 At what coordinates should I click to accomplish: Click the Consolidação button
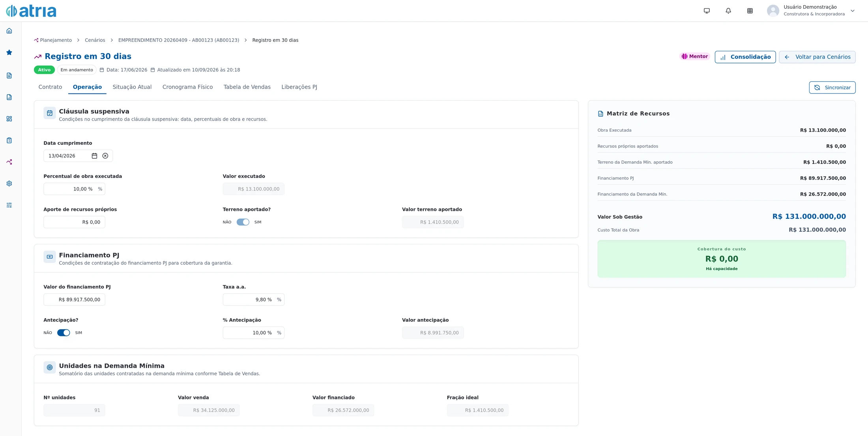[745, 57]
